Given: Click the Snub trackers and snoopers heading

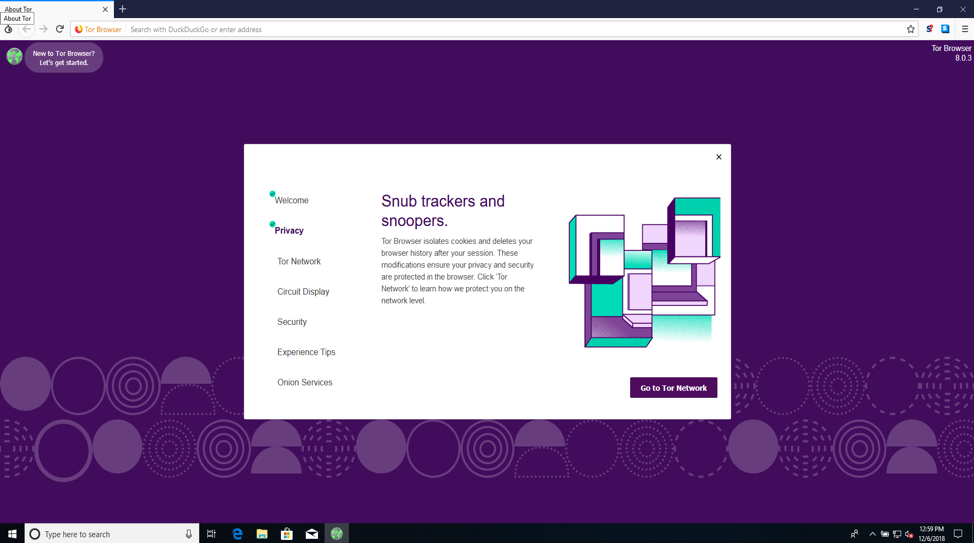Looking at the screenshot, I should [x=443, y=211].
